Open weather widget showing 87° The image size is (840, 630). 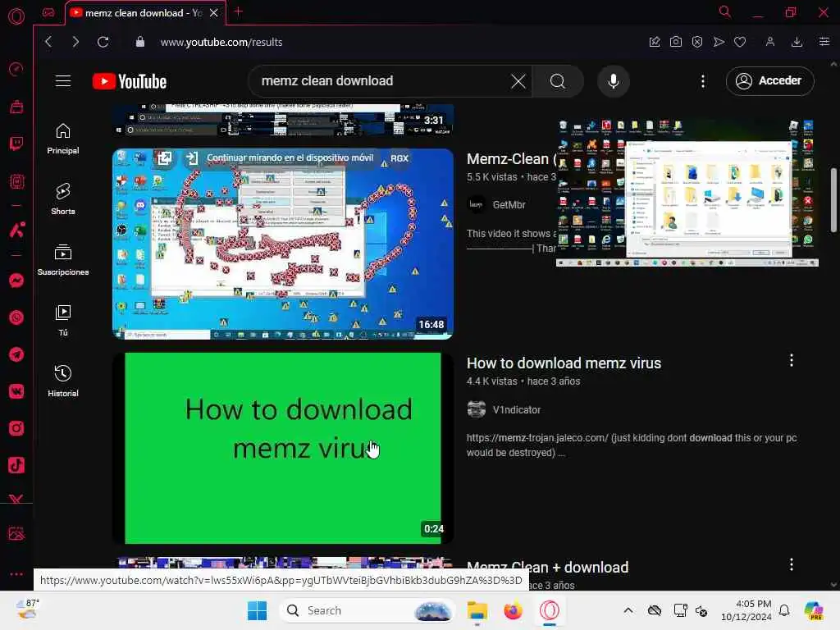[x=27, y=609]
